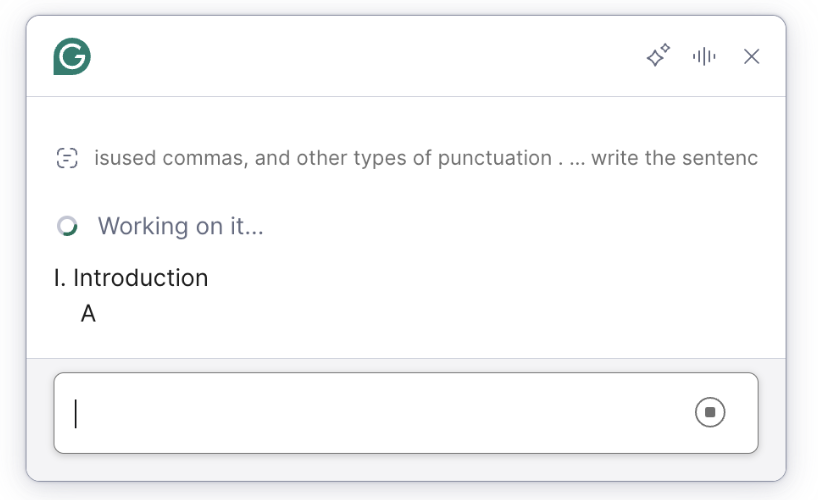Click the ellipsis in the quoted snippet
This screenshot has width=818, height=500.
(576, 158)
